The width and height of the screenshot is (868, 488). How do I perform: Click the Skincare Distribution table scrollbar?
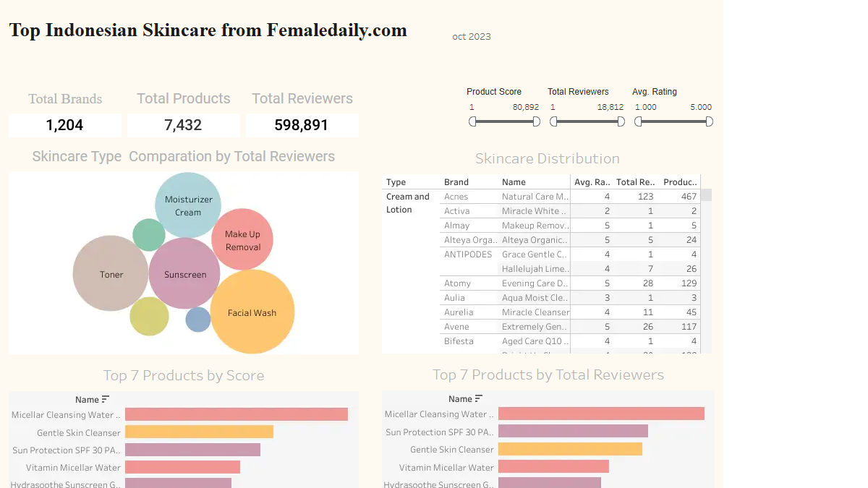click(706, 195)
